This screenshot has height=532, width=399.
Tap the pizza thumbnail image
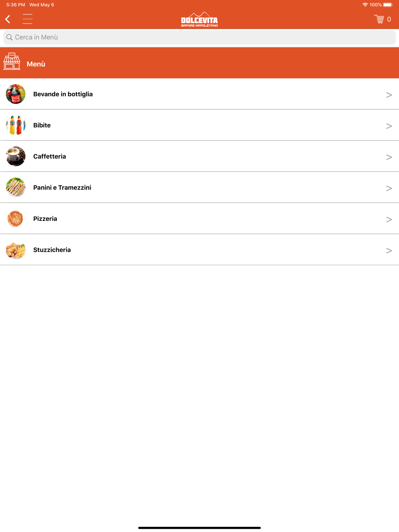16,219
